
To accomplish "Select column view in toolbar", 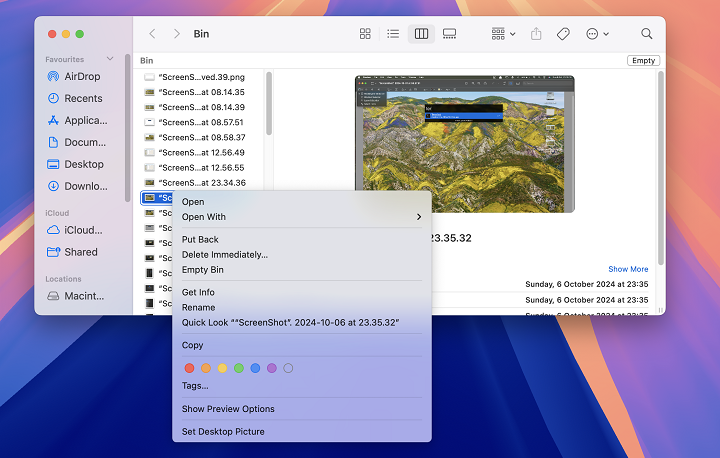I will click(421, 34).
